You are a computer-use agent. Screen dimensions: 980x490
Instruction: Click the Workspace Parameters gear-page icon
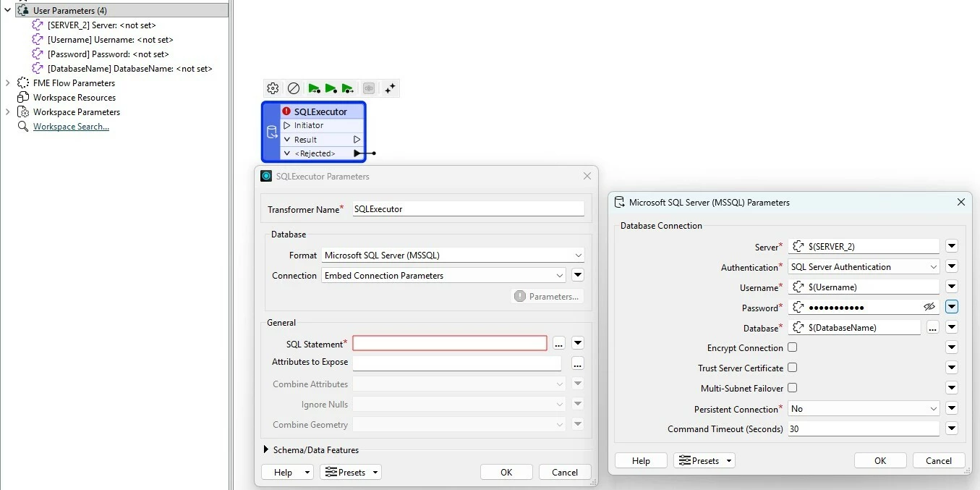pos(23,111)
